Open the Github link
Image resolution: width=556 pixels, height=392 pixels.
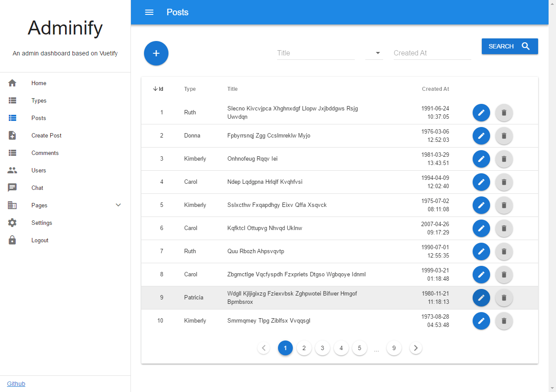coord(16,384)
